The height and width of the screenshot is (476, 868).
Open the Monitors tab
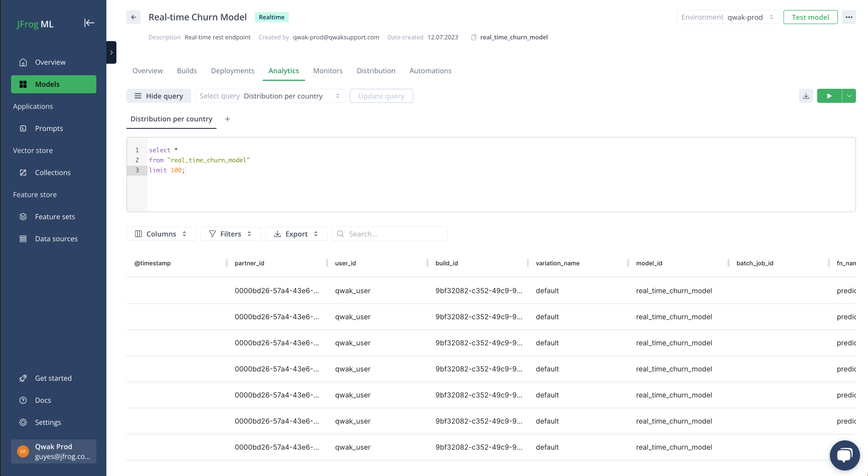pyautogui.click(x=328, y=71)
